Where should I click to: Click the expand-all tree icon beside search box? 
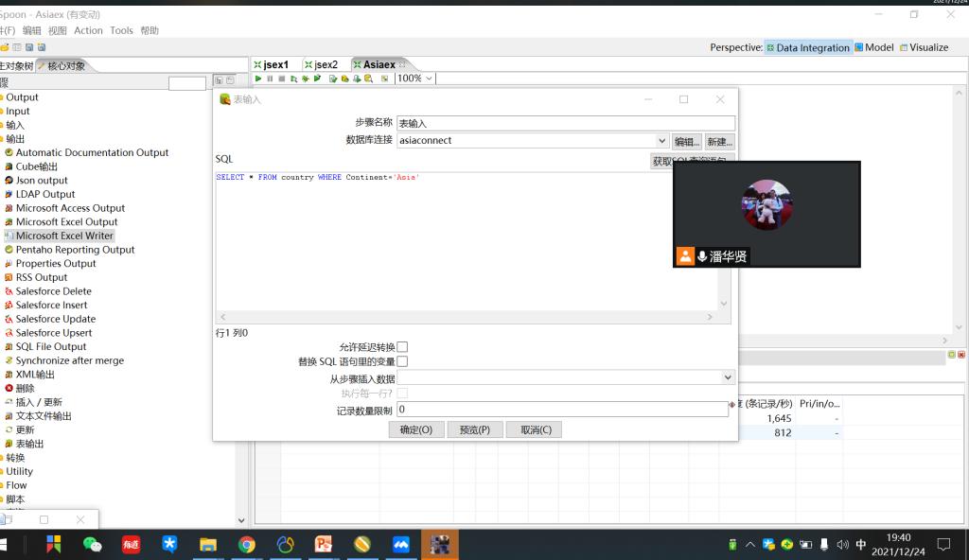pyautogui.click(x=219, y=80)
